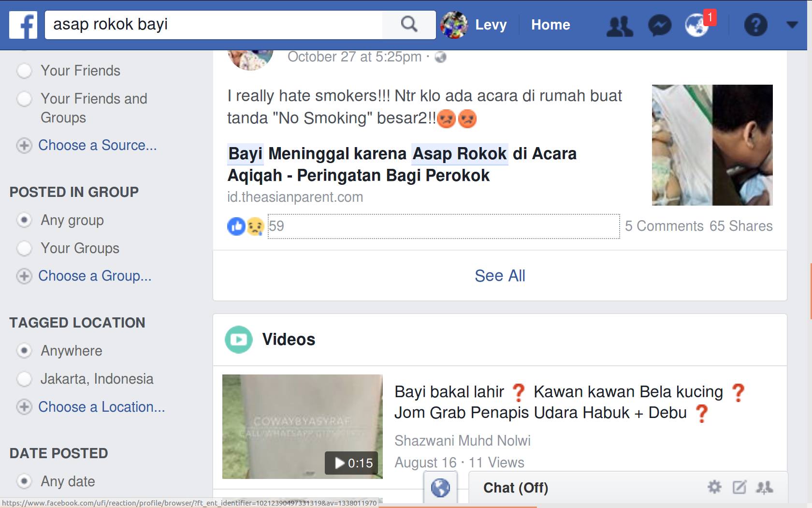Click the See All link
The width and height of the screenshot is (812, 508).
click(x=500, y=276)
